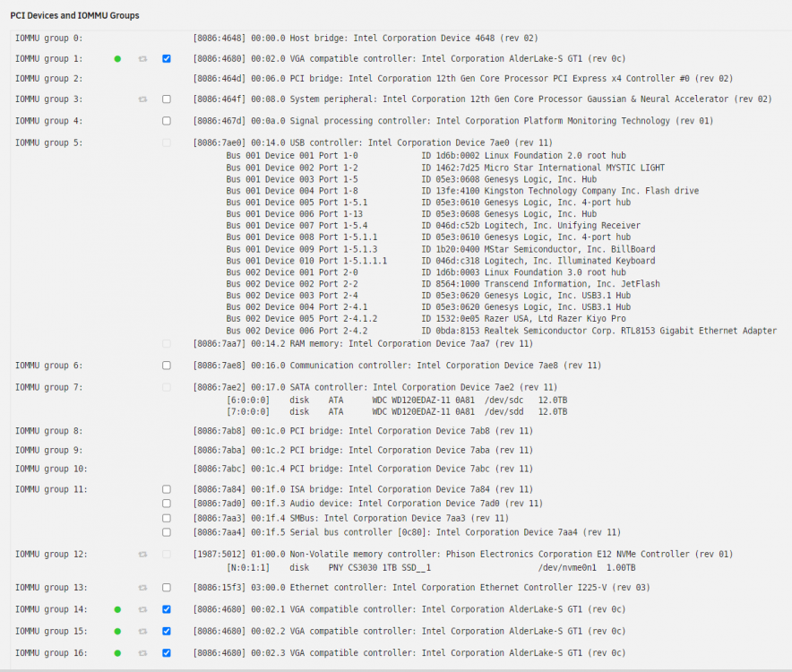Click the reset icon for IOMMU group 14
Screen dimensions: 792x672
click(x=143, y=610)
